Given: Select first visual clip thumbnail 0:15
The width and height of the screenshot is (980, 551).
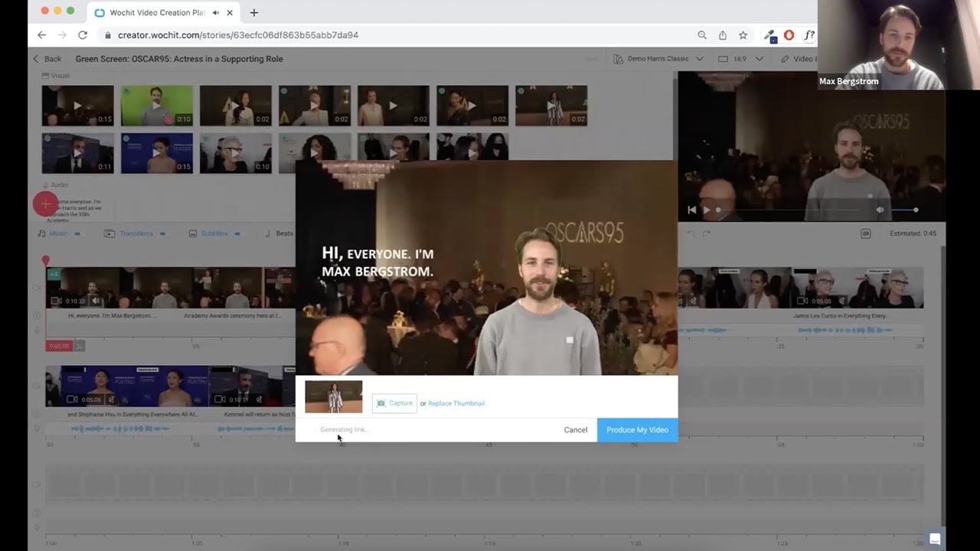Looking at the screenshot, I should [78, 106].
